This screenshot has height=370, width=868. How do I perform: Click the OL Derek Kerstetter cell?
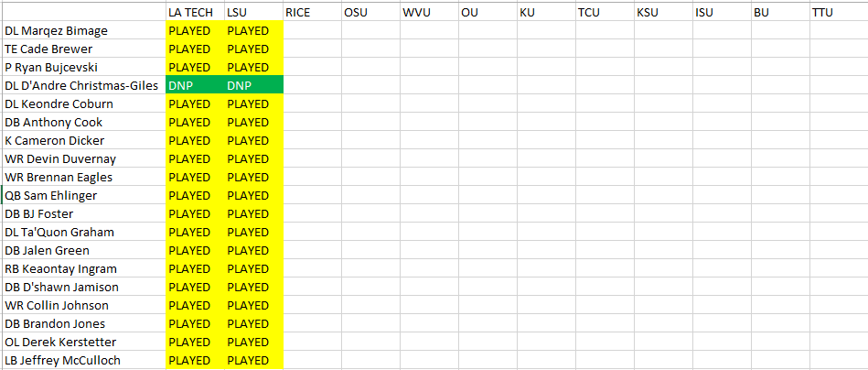83,342
